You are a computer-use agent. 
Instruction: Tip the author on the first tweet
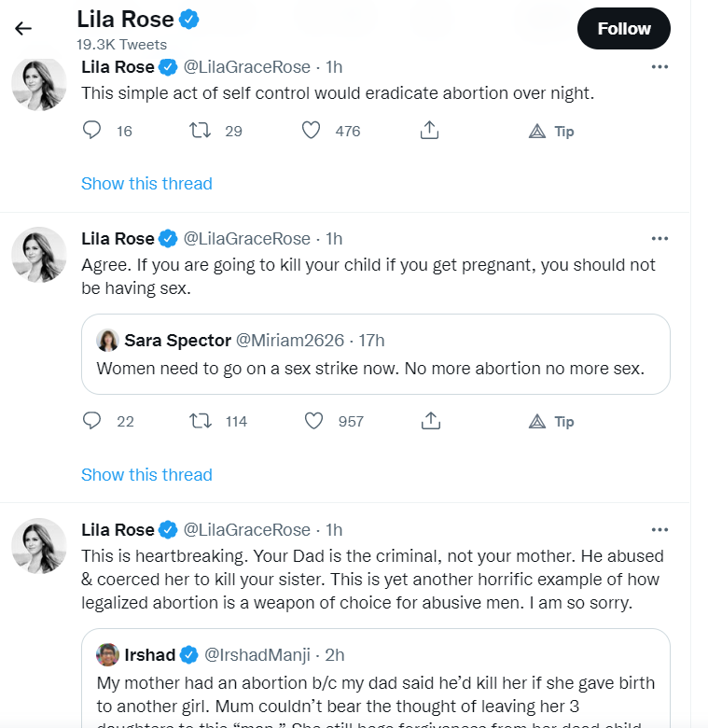tap(551, 132)
